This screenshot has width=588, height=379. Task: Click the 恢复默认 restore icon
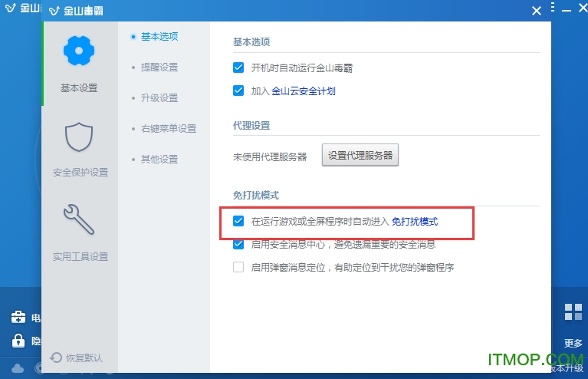(x=56, y=358)
